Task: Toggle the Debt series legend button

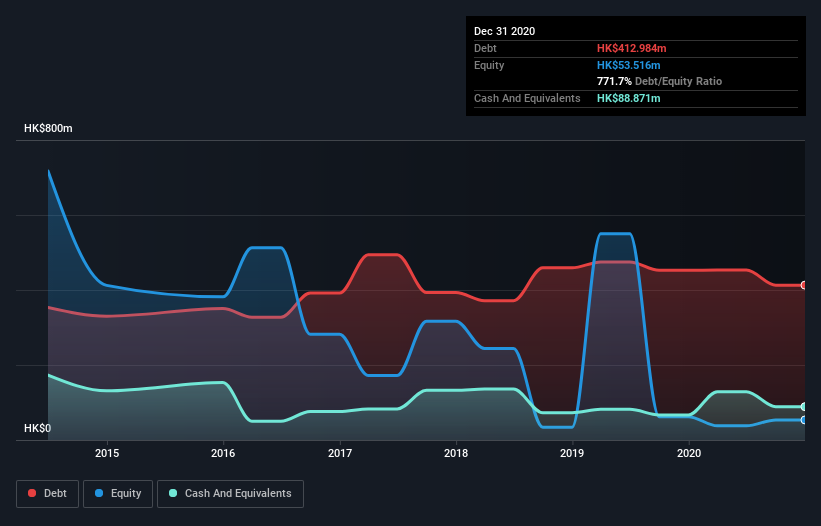Action: [47, 494]
